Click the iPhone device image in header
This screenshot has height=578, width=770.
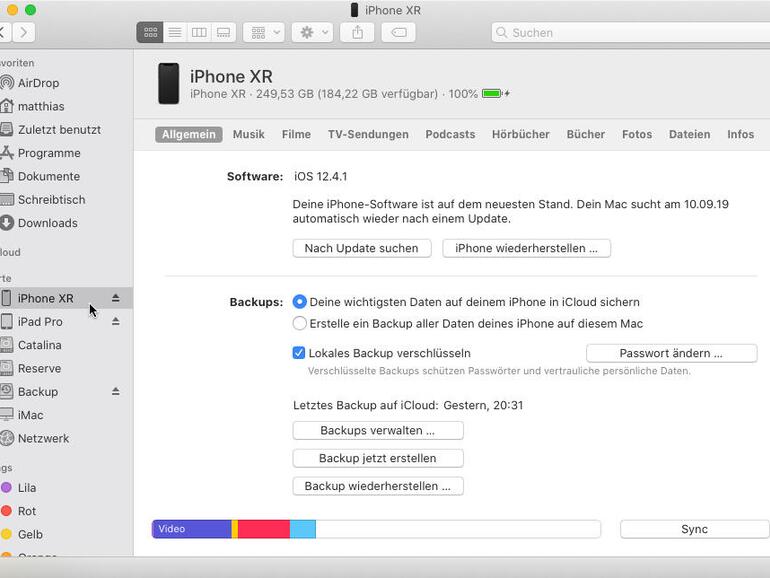pyautogui.click(x=168, y=83)
